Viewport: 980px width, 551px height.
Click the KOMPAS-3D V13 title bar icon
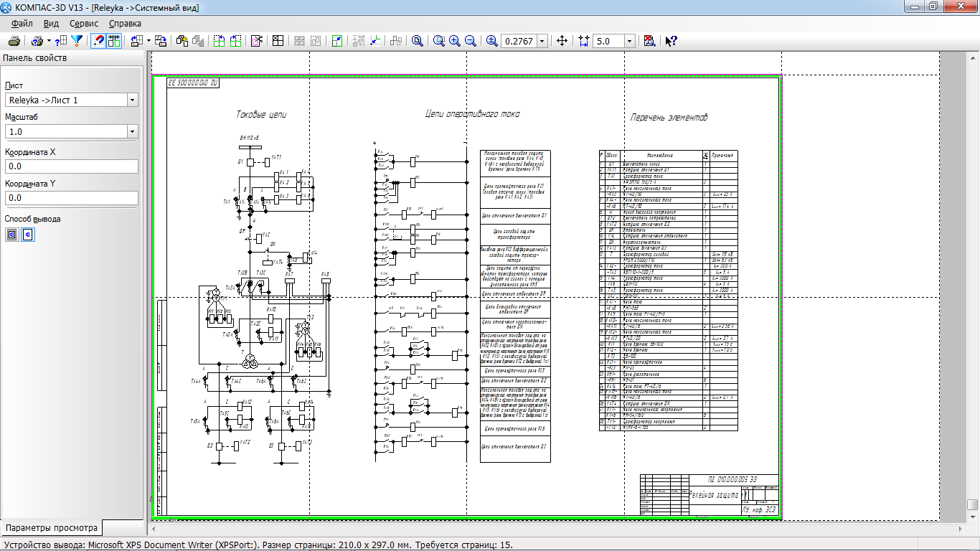pyautogui.click(x=7, y=7)
